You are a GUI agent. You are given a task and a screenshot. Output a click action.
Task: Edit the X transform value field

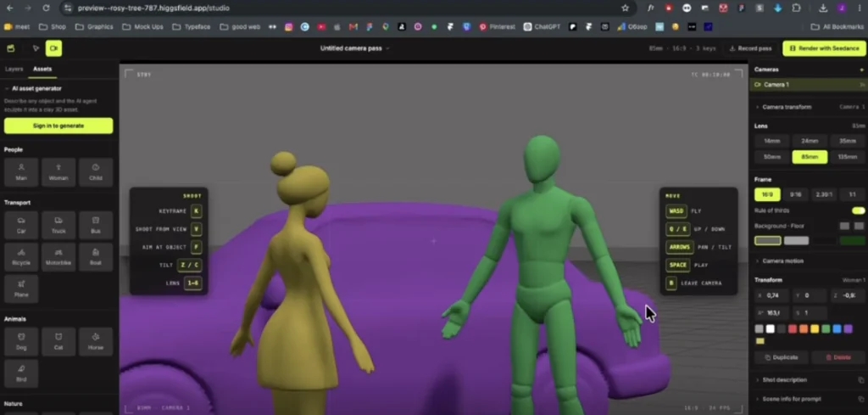pyautogui.click(x=772, y=295)
